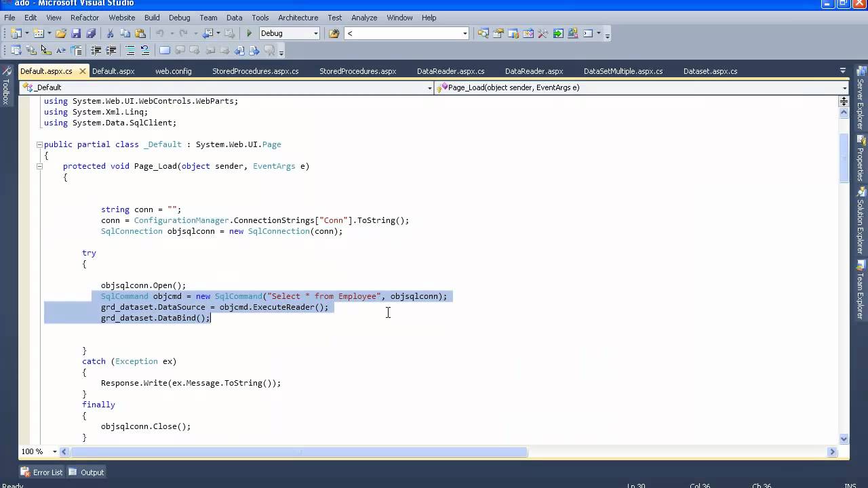Open the active files tab list dropdown
868x488 pixels.
point(843,70)
